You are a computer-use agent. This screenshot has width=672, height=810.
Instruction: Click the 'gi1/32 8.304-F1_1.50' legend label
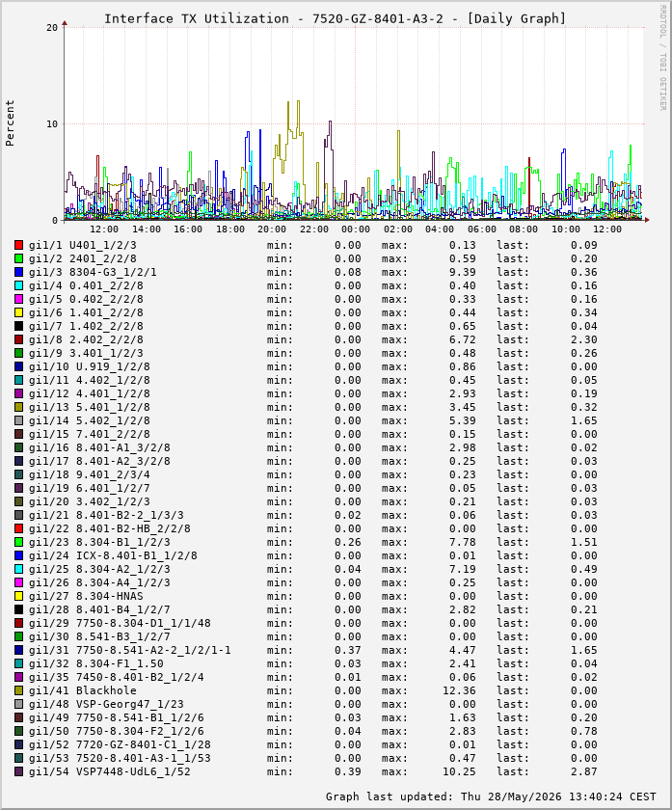click(x=96, y=663)
